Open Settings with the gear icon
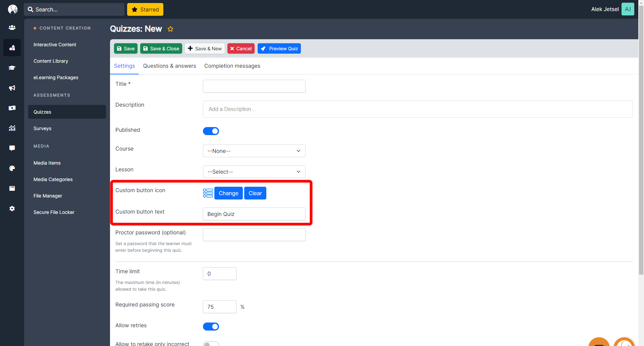Viewport: 644px width, 346px height. [x=12, y=209]
